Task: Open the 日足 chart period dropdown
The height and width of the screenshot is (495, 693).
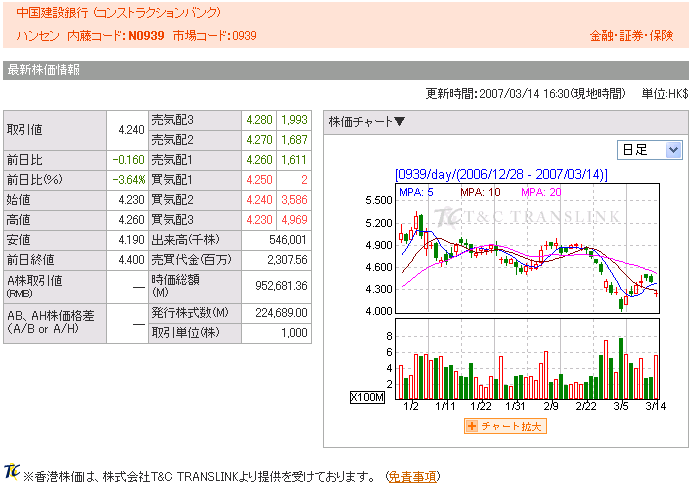Action: point(649,150)
